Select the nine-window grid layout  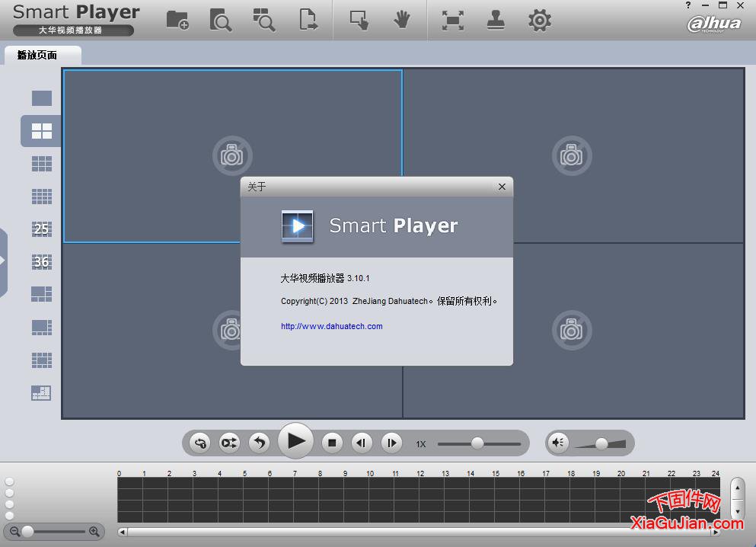tap(41, 163)
